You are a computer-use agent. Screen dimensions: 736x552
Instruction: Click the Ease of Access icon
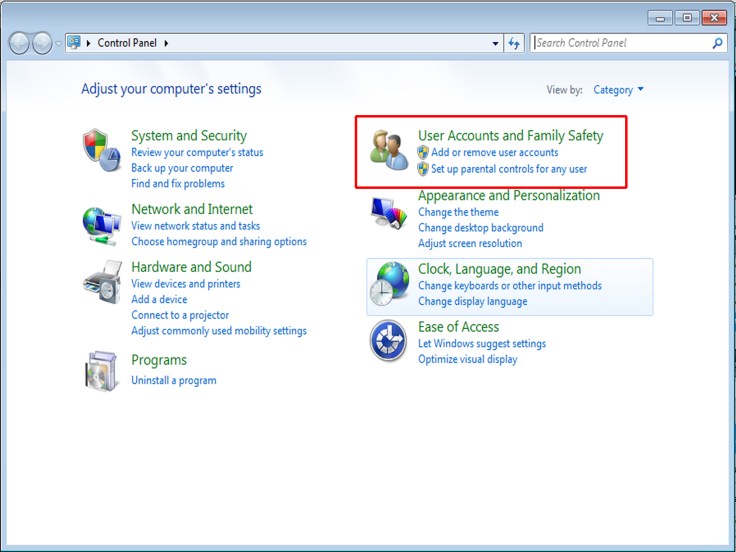388,341
